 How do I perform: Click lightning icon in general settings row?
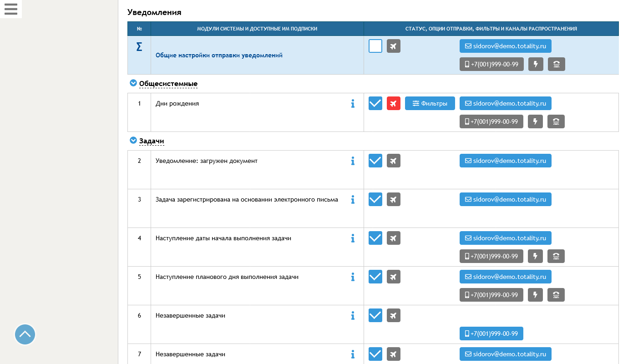coord(536,64)
